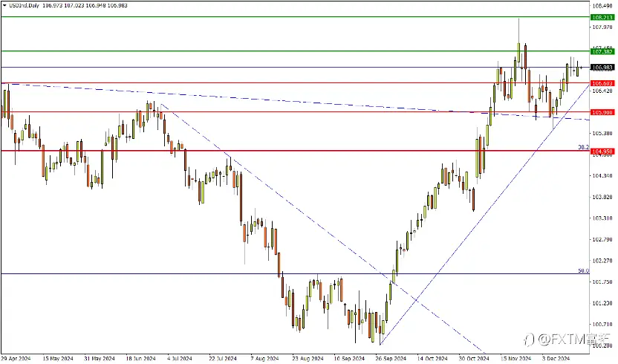Click the 101.750 price axis value

(x=602, y=282)
